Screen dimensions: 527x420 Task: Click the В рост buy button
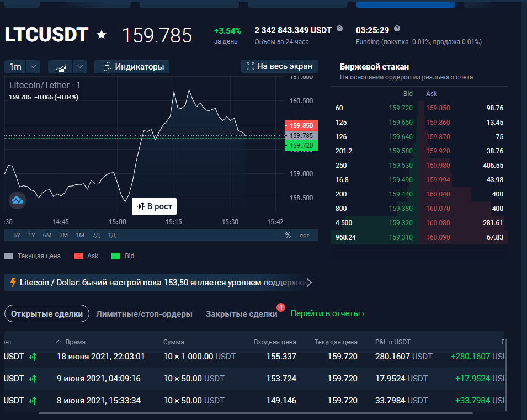pyautogui.click(x=155, y=206)
